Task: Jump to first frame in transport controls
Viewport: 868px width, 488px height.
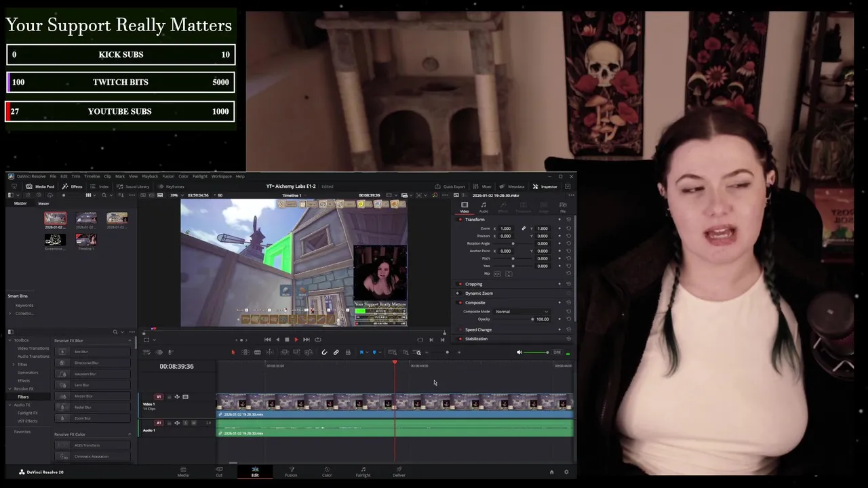Action: click(x=267, y=340)
